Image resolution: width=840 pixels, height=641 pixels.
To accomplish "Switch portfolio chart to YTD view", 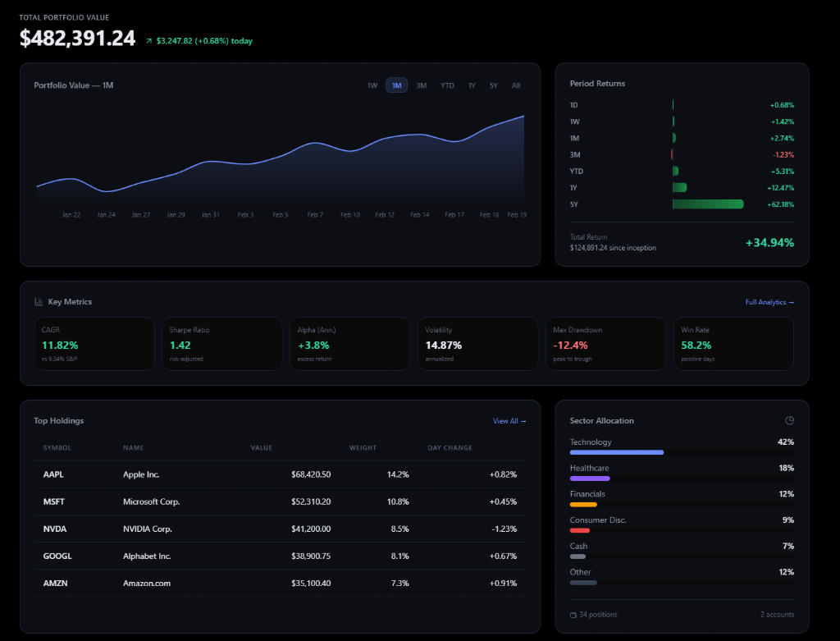I will (x=447, y=85).
